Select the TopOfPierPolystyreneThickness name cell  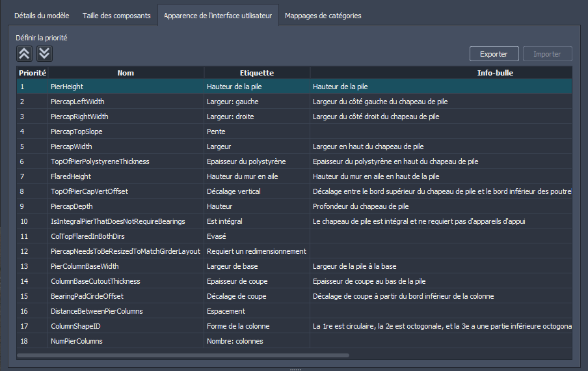tap(126, 161)
